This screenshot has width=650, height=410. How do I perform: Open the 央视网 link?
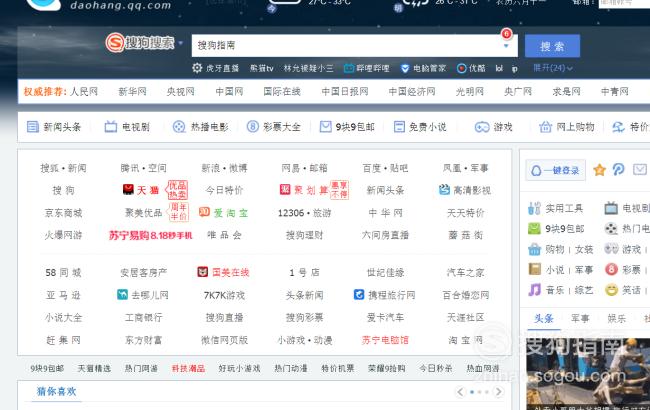[x=180, y=92]
